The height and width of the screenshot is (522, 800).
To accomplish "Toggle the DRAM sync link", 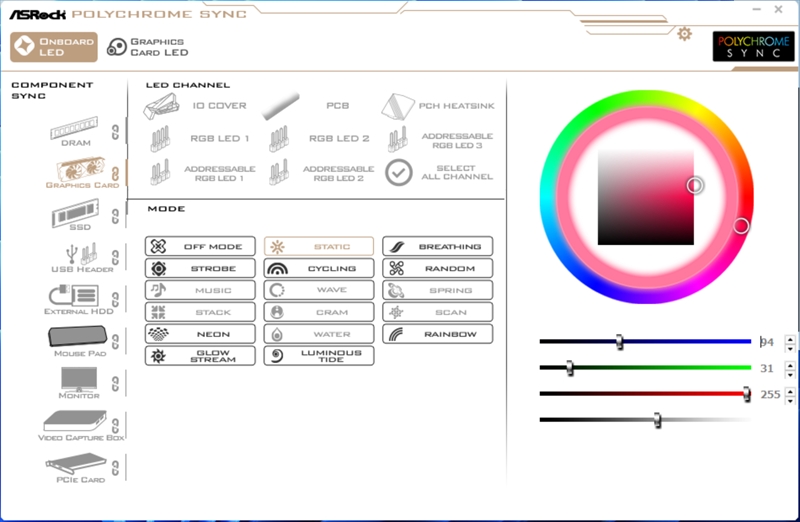I will pyautogui.click(x=115, y=132).
